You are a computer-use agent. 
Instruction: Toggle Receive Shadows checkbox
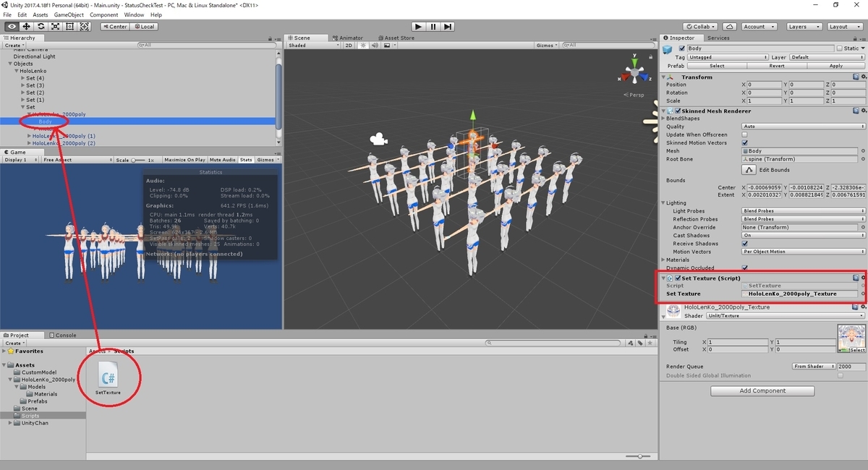745,244
